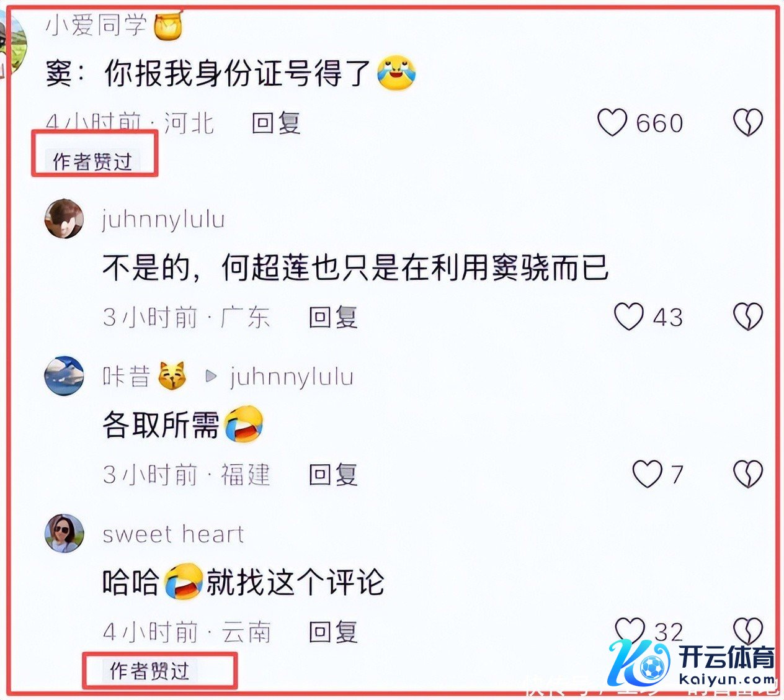This screenshot has width=784, height=700.
Task: Like juhnnylulu's comment with 43 likes
Action: (629, 316)
